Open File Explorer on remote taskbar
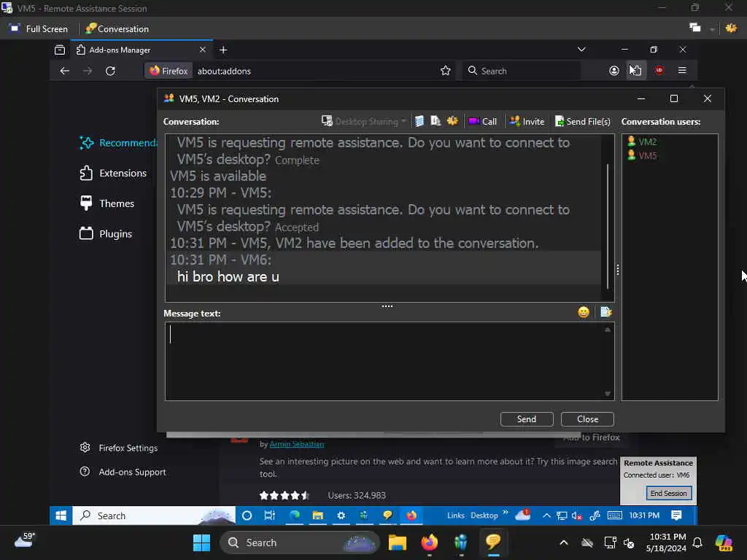Image resolution: width=747 pixels, height=560 pixels. pos(318,516)
